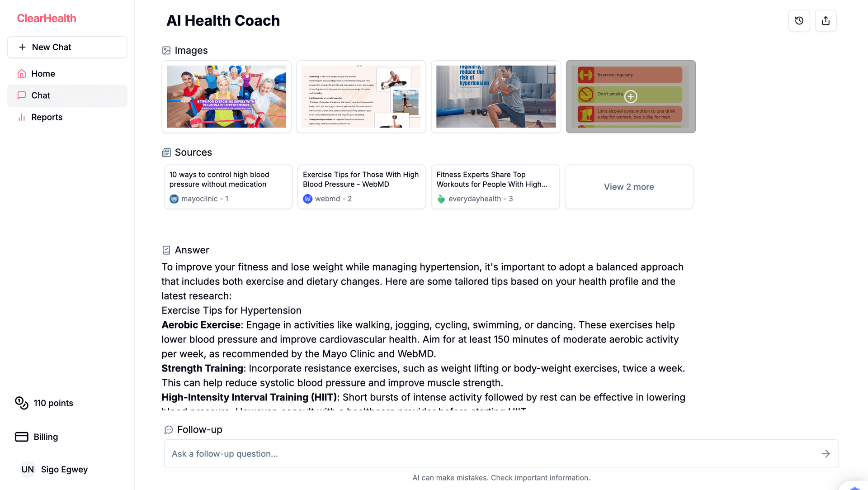Click the share/export icon
868x490 pixels.
tap(826, 20)
